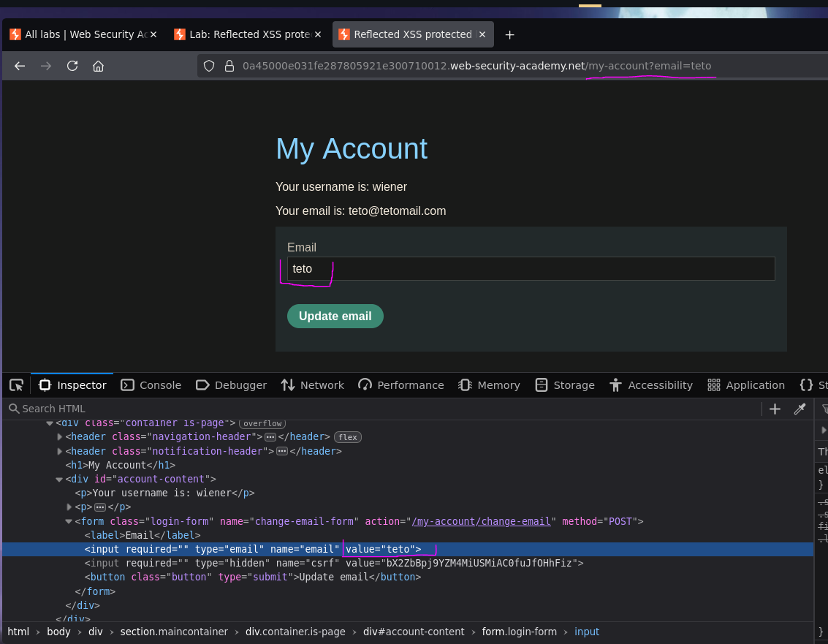This screenshot has height=644, width=828.
Task: Click div.container.is-page breadcrumb
Action: pos(295,632)
